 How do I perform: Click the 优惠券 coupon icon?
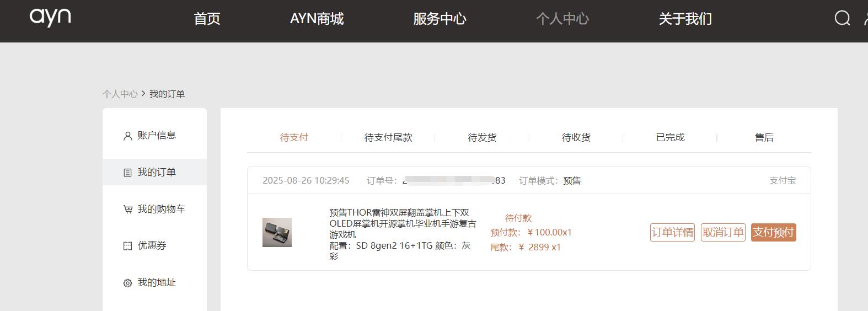(x=128, y=246)
